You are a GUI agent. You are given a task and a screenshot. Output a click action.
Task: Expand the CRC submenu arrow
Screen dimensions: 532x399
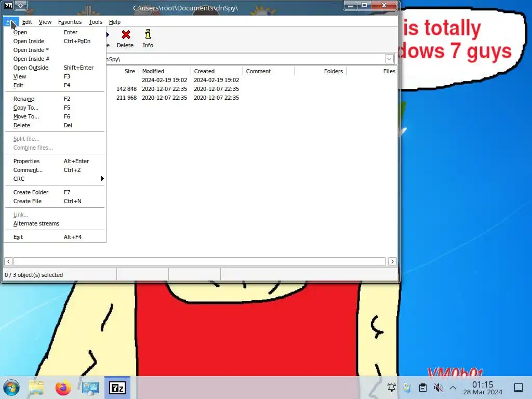102,179
